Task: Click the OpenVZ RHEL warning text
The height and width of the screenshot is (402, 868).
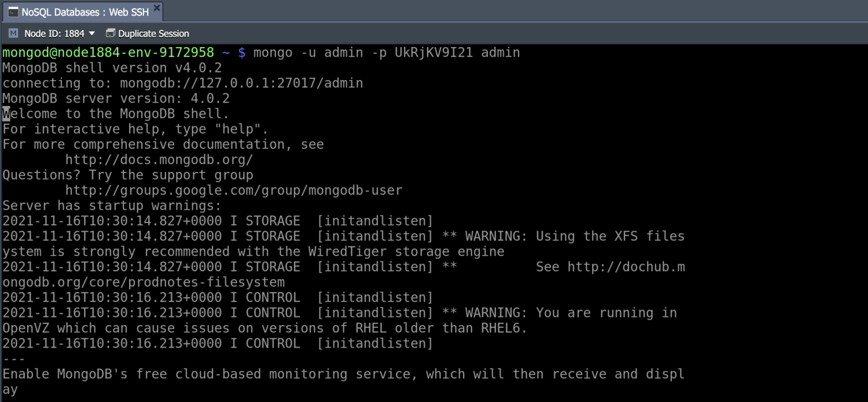Action: (x=263, y=328)
